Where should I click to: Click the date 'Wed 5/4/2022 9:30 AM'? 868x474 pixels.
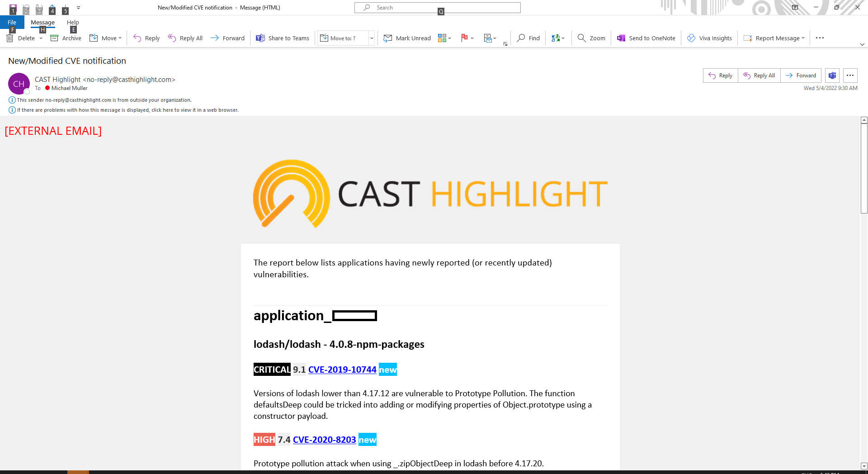830,88
